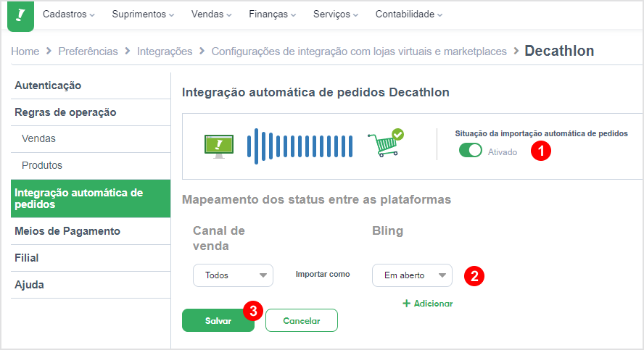Click 'Mapeamento dos status entre as plataformas' heading

point(316,199)
